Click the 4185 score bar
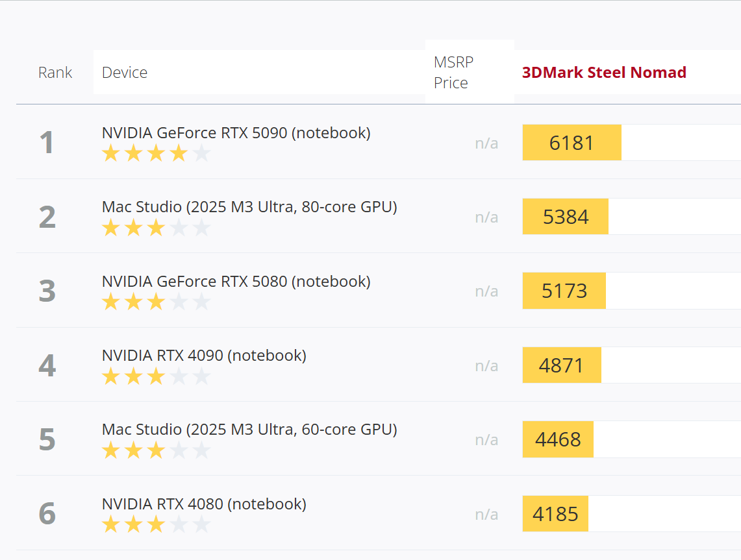Image resolution: width=741 pixels, height=560 pixels. tap(555, 514)
